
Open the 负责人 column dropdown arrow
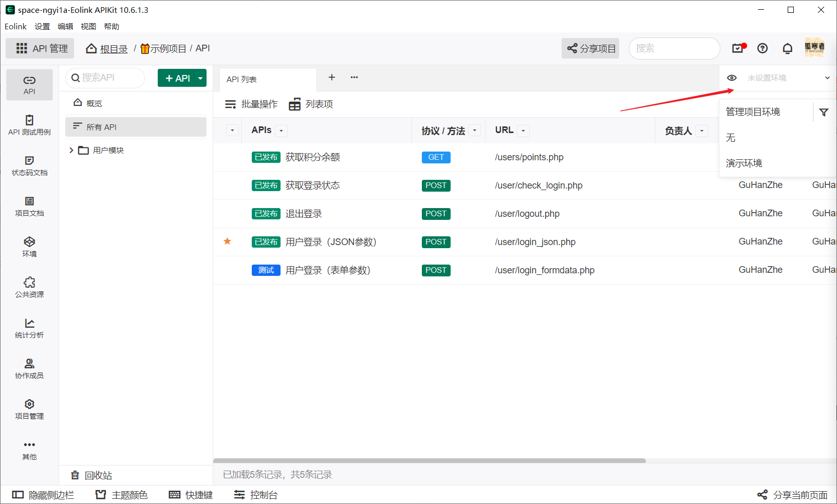click(702, 131)
